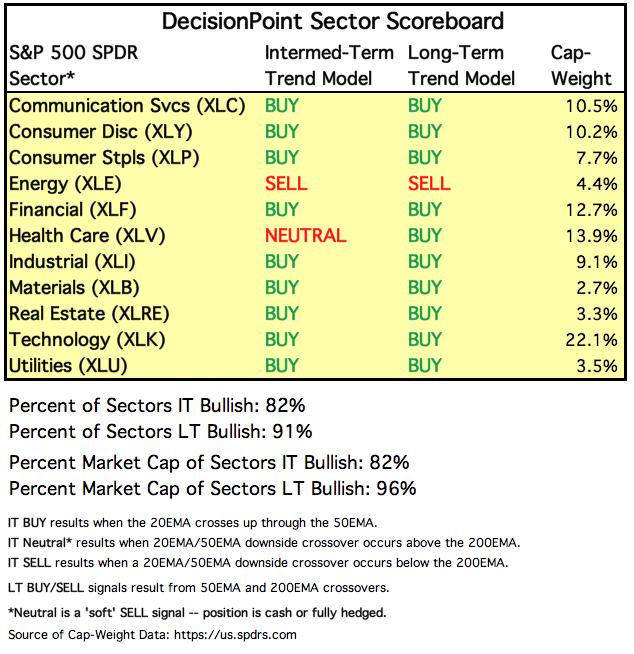This screenshot has height=654, width=634.
Task: Click the Technology (XLK) 22.1% cap-weight
Action: click(591, 340)
